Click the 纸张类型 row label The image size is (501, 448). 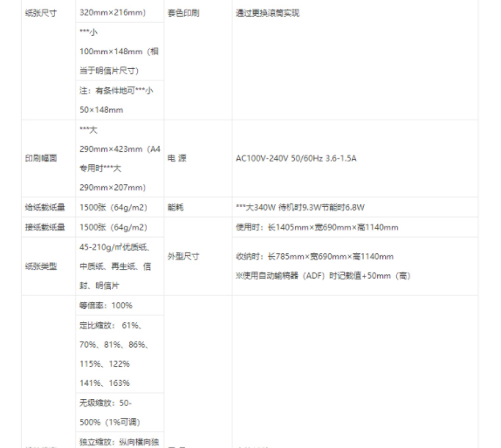[41, 266]
